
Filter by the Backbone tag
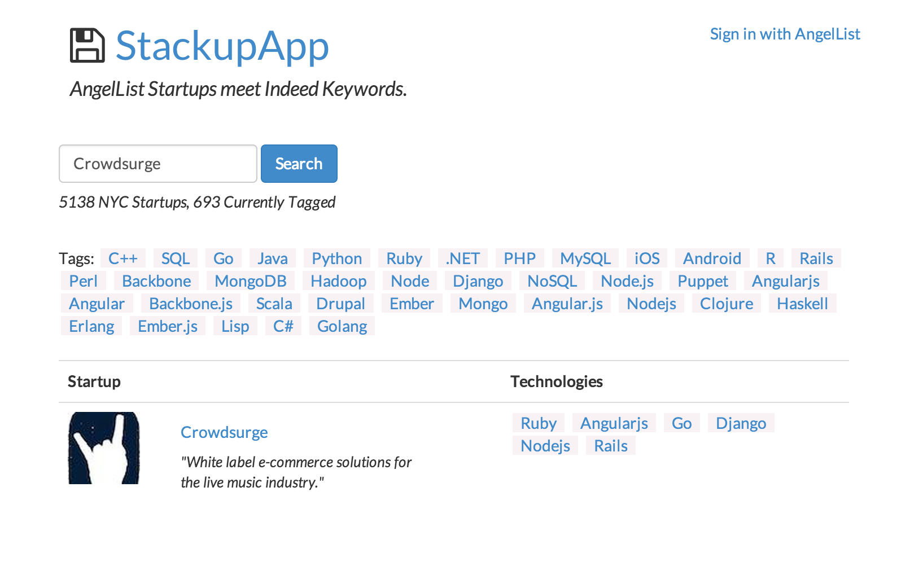156,281
